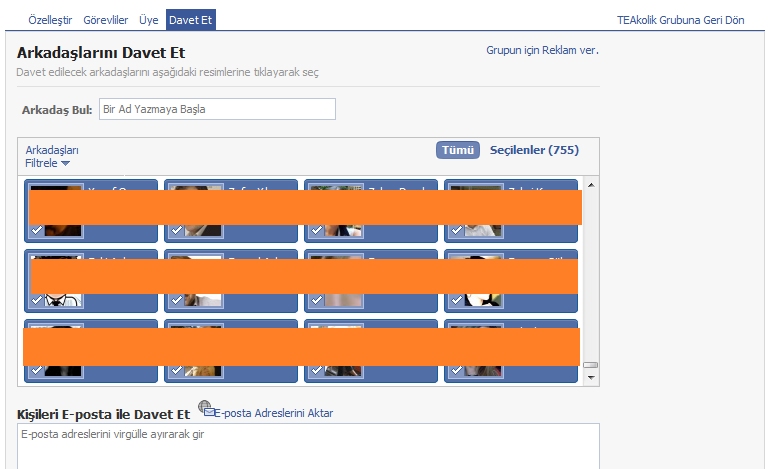
Task: Show all friends with Tümü button
Action: 457,150
